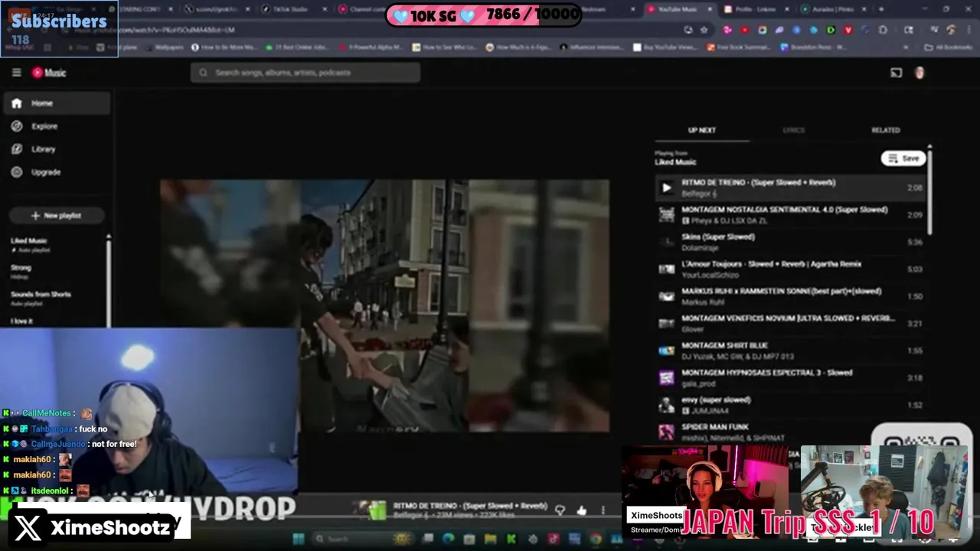Open the 'Free Book Summar...' bookmark
980x551 pixels.
coord(738,47)
